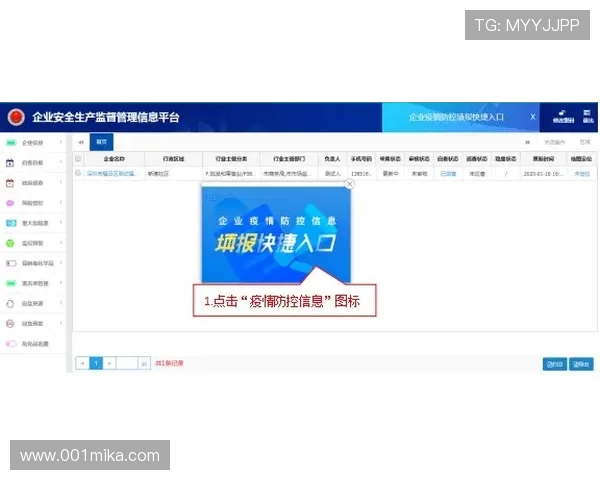Click the 自查自报 calendar icon
The image size is (600, 480).
tap(10, 163)
